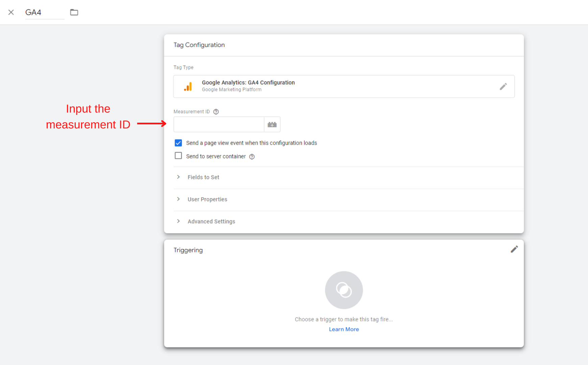Expand the User Properties section
588x365 pixels.
point(207,199)
